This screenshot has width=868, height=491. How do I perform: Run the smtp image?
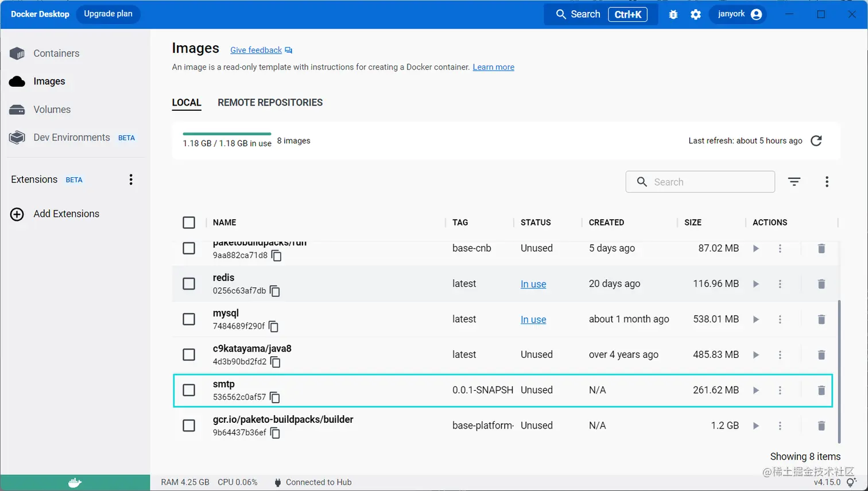tap(756, 391)
